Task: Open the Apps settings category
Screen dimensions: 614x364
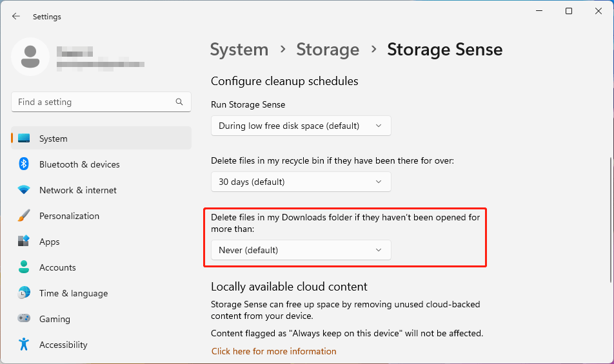Action: click(x=101, y=242)
